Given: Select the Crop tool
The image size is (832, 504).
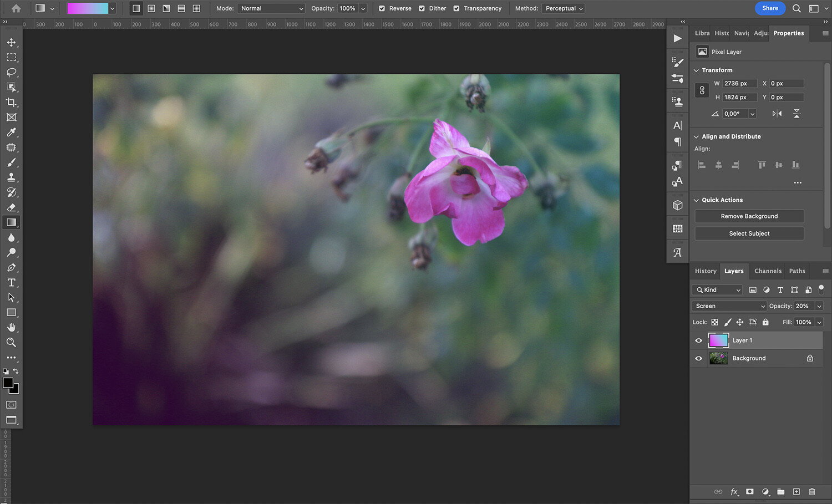Looking at the screenshot, I should coord(11,102).
